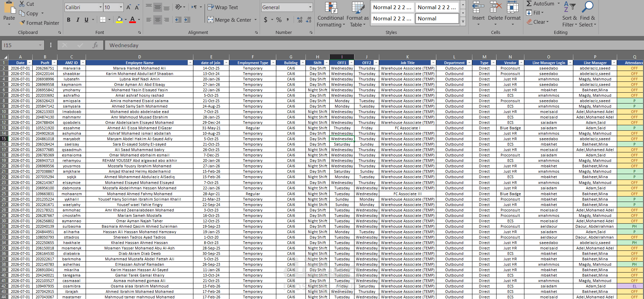Open the Number group dialog launcher
The image size is (644, 299).
pyautogui.click(x=311, y=33)
